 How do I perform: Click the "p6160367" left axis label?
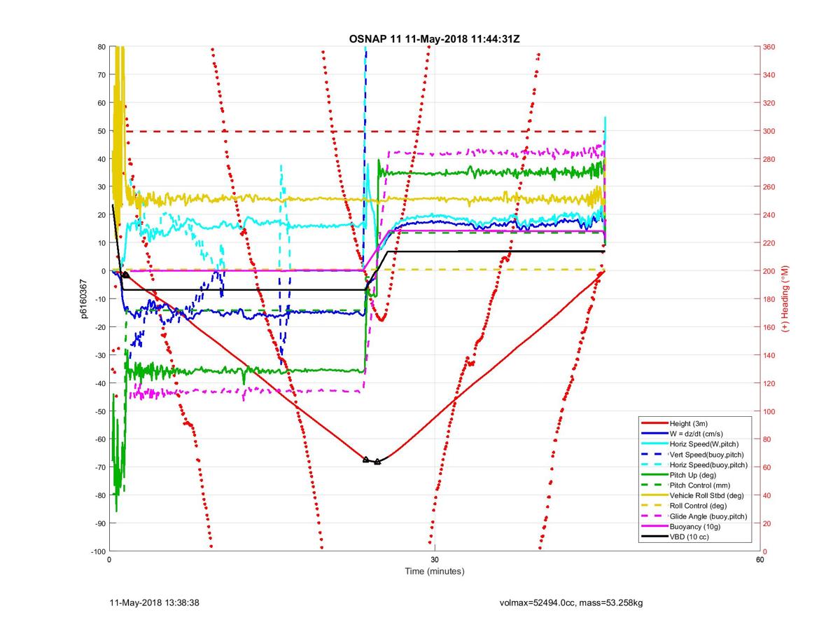coord(83,299)
